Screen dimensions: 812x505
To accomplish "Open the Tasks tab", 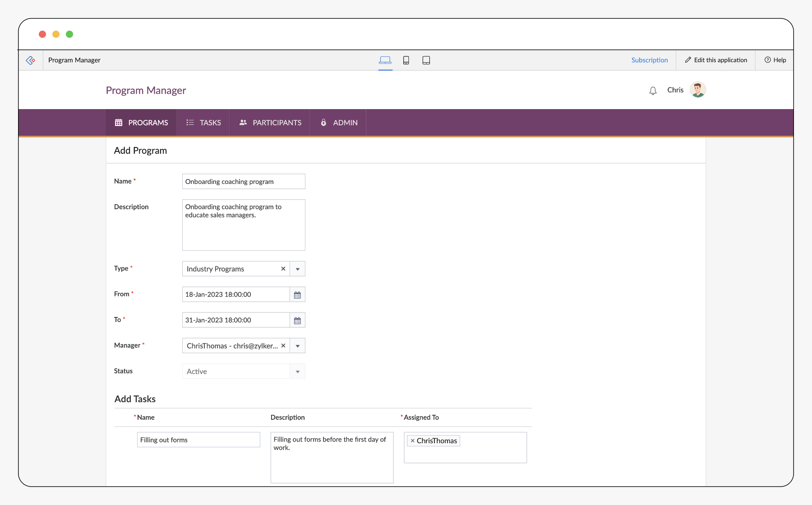I will coord(203,123).
